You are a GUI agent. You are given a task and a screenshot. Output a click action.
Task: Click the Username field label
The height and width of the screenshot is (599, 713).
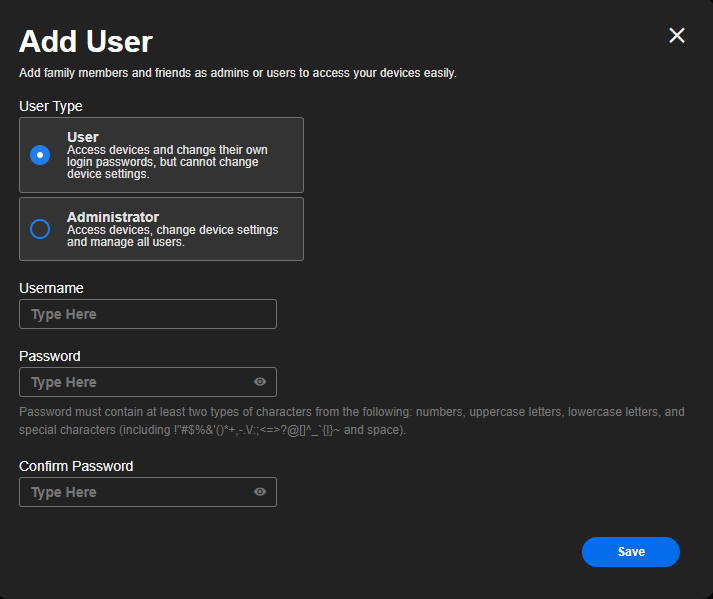click(51, 288)
